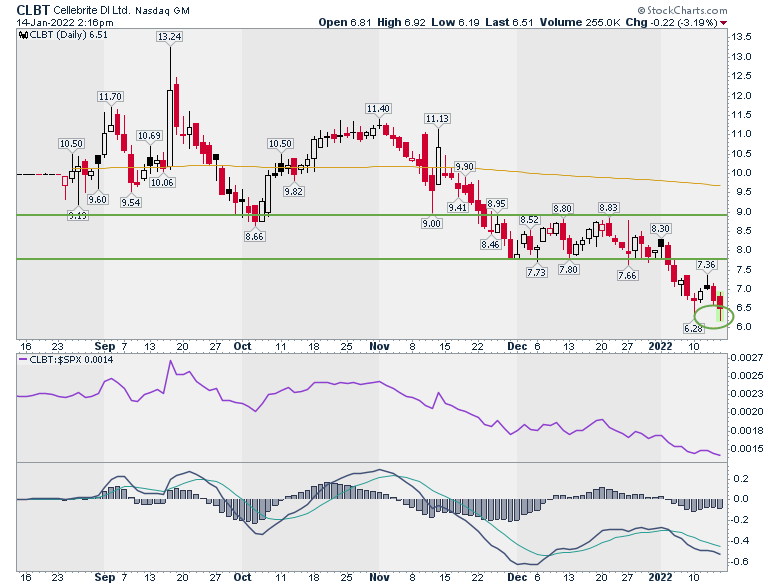
Task: Click the 8.95 price label
Action: (496, 203)
